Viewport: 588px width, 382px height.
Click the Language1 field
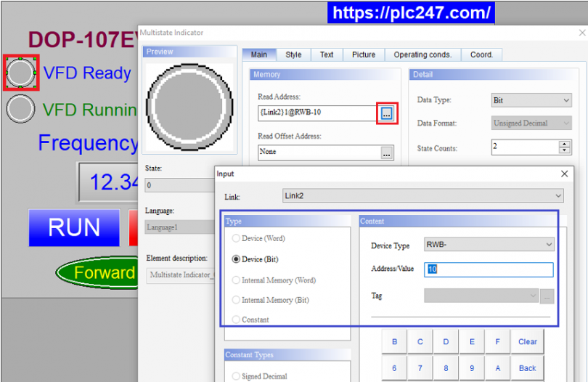tap(179, 227)
